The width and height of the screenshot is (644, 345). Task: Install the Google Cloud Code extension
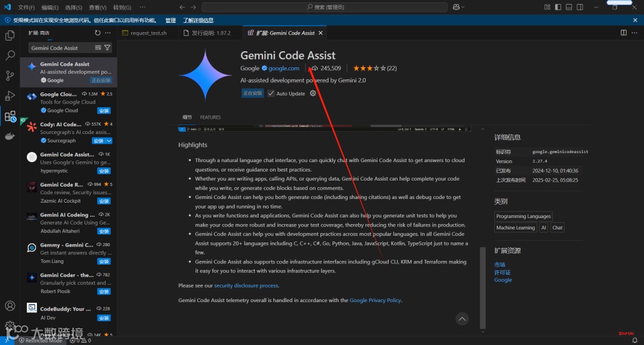[x=104, y=111]
